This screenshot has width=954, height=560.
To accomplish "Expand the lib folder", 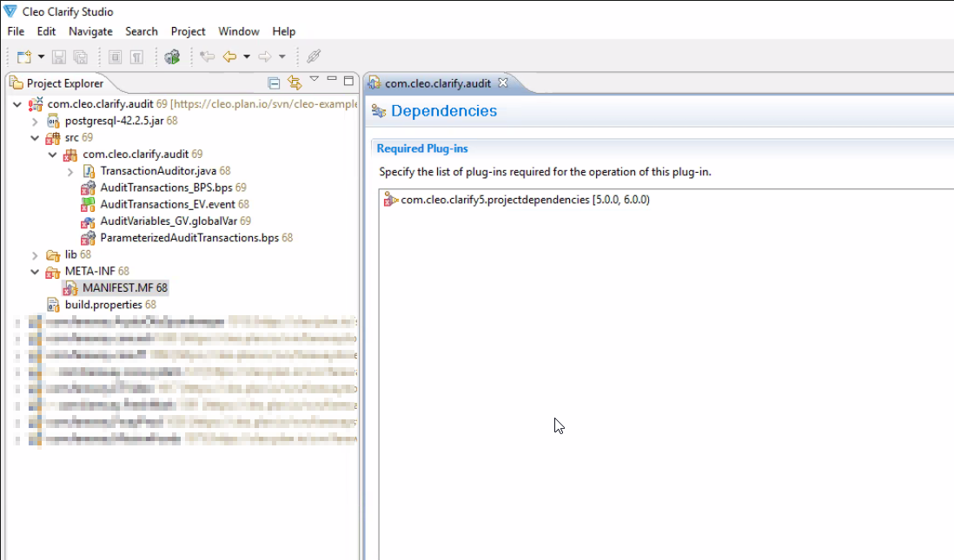I will click(35, 254).
